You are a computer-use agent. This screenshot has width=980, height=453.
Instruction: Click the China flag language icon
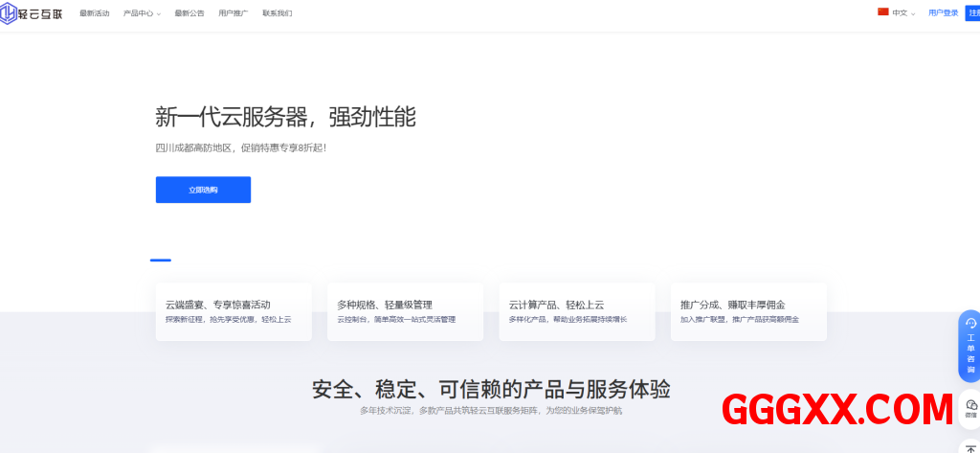[883, 12]
